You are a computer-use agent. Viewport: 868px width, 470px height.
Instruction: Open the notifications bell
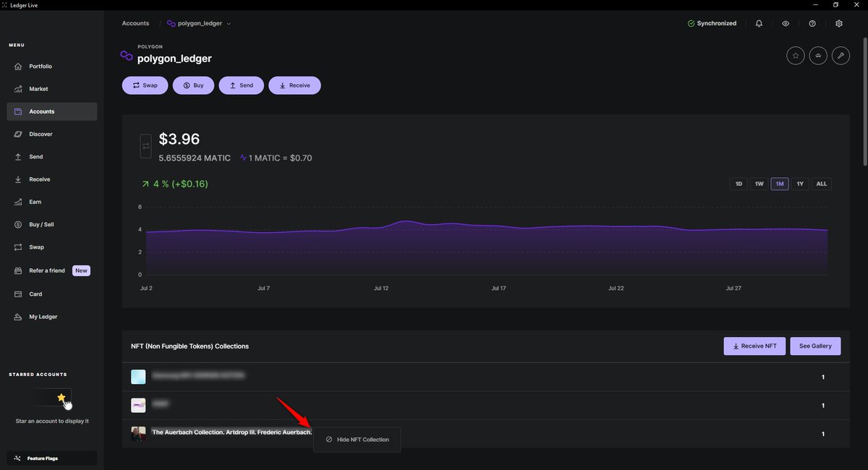759,23
